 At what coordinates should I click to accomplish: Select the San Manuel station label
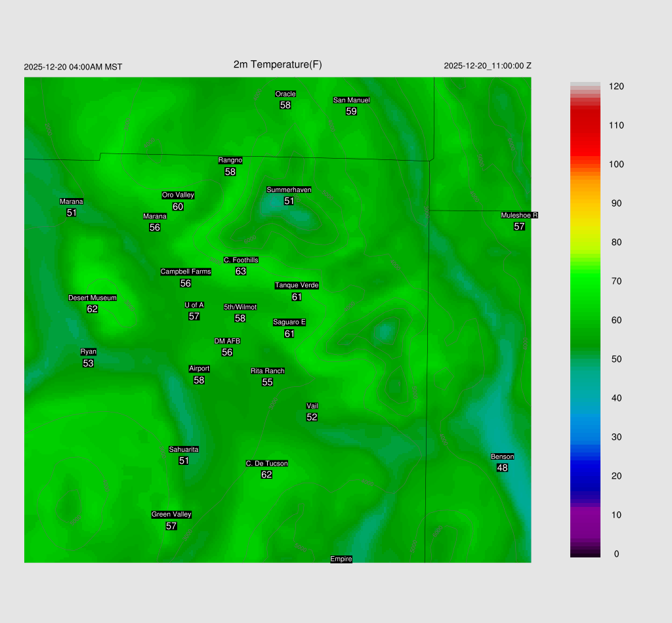351,100
